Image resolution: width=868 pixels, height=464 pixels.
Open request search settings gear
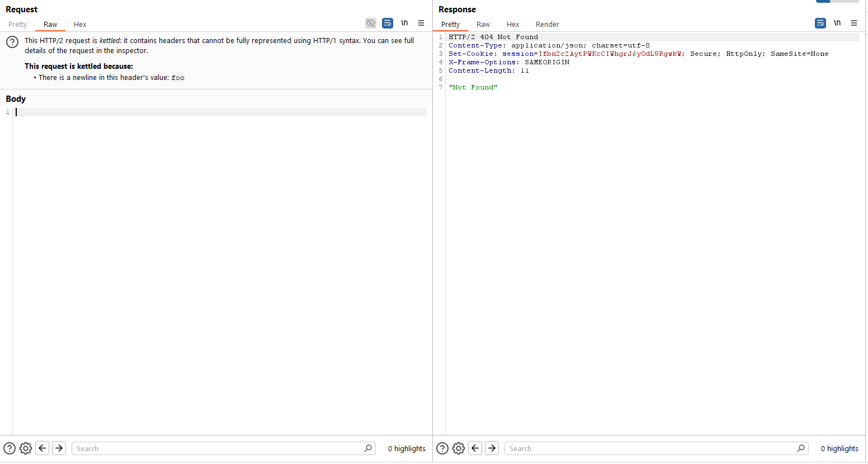coord(26,448)
